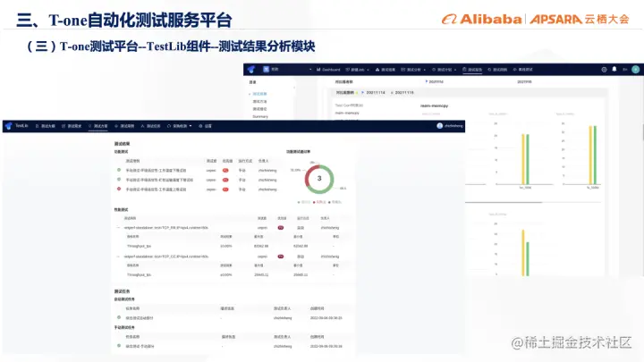Click the 20211116 comparison group label
This screenshot has height=362, width=644.
[404, 93]
